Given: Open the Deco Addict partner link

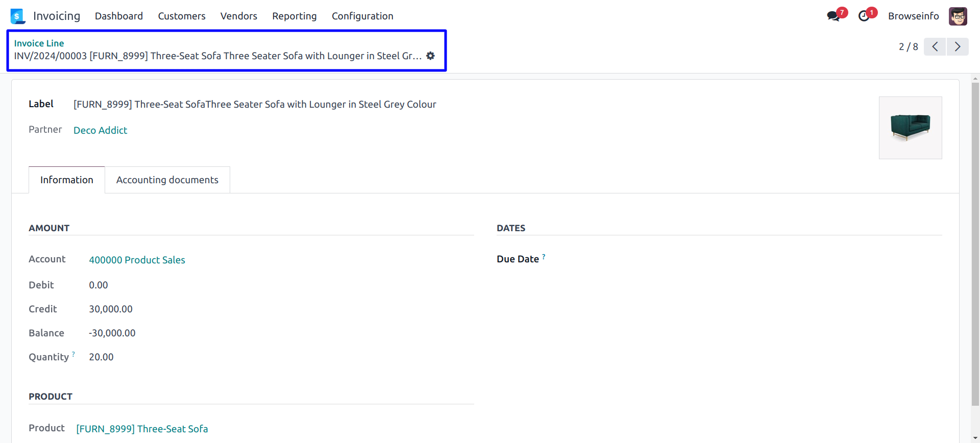Looking at the screenshot, I should (x=101, y=131).
